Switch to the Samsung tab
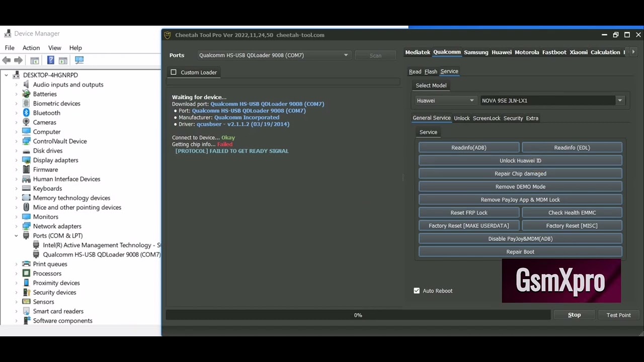The height and width of the screenshot is (362, 644). (x=476, y=52)
